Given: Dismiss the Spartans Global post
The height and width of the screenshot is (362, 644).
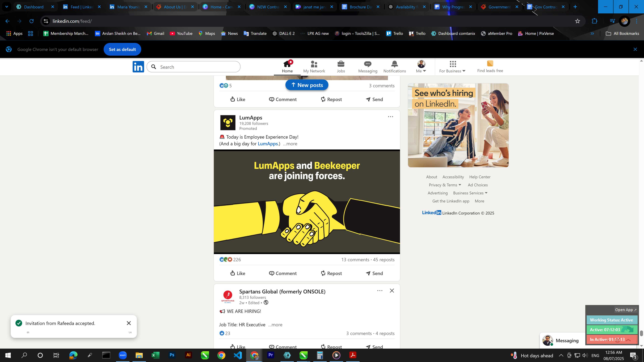Looking at the screenshot, I should (x=392, y=291).
